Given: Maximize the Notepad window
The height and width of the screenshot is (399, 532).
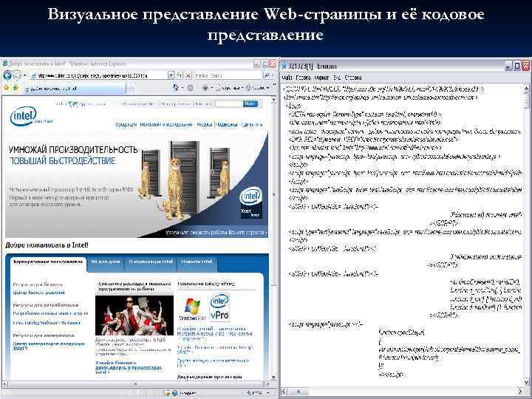Looking at the screenshot, I should coord(516,66).
